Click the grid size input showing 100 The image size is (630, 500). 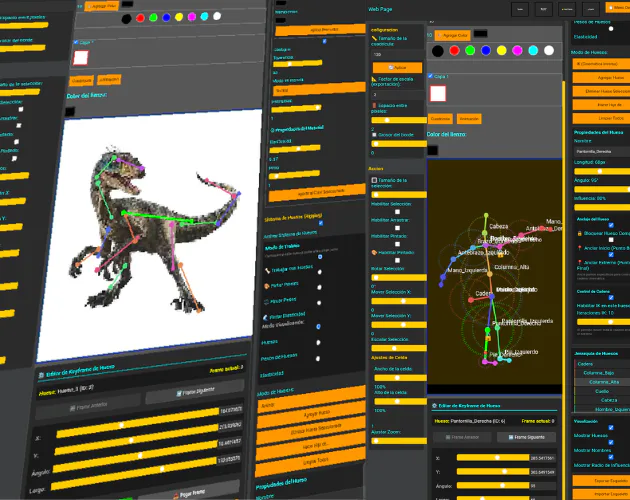click(398, 54)
